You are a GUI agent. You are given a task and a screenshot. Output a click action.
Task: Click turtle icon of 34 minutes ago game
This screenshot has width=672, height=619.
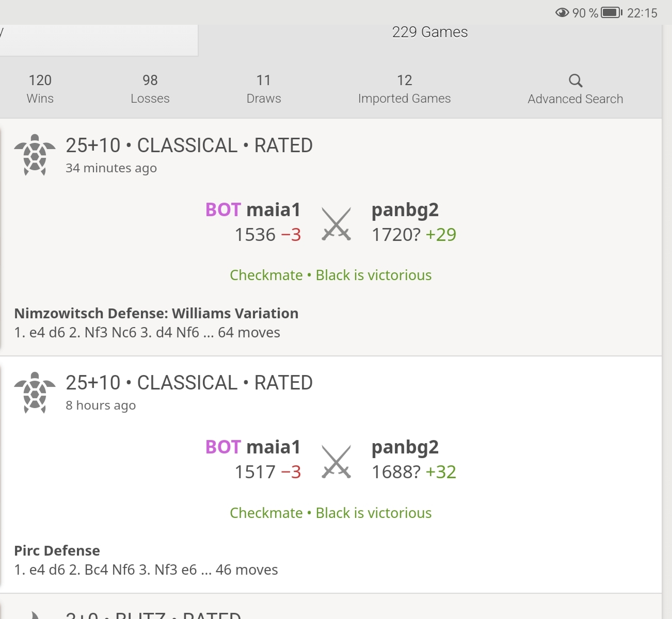point(35,155)
